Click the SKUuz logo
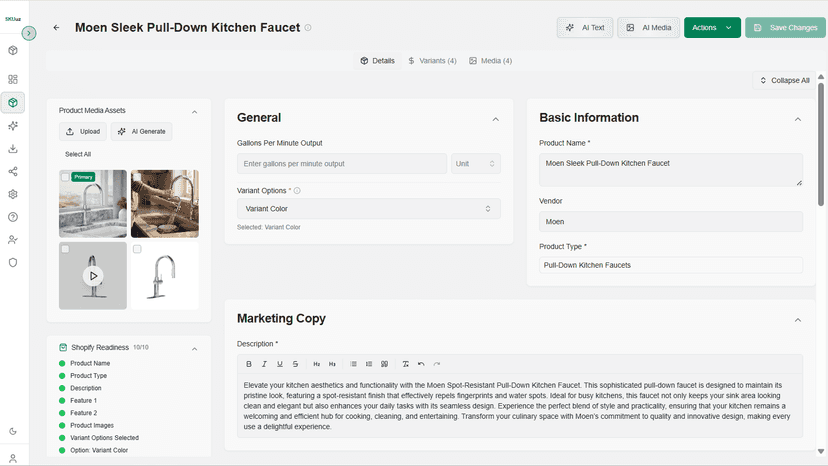Screen dimensions: 828x466 coord(13,19)
